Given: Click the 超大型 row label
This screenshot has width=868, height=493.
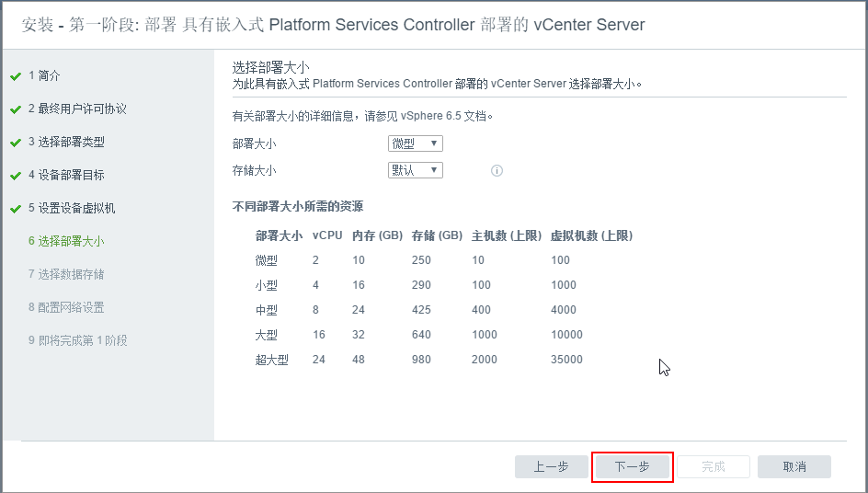Looking at the screenshot, I should click(272, 360).
